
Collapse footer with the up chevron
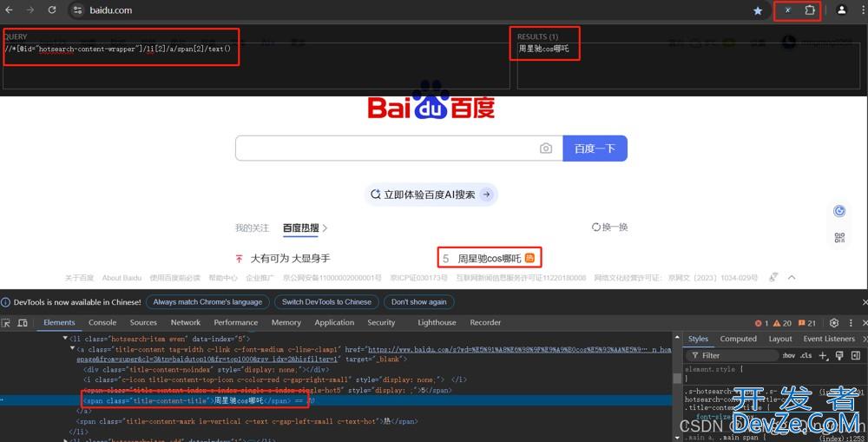[x=792, y=277]
